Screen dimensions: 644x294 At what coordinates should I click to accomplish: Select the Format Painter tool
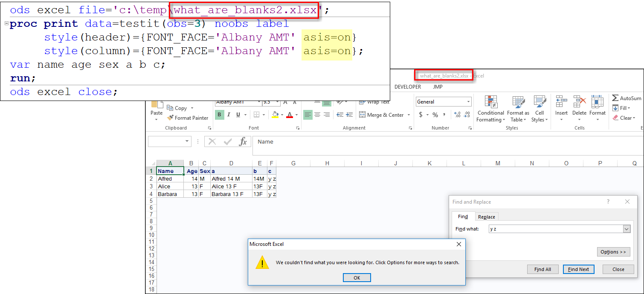pyautogui.click(x=188, y=118)
